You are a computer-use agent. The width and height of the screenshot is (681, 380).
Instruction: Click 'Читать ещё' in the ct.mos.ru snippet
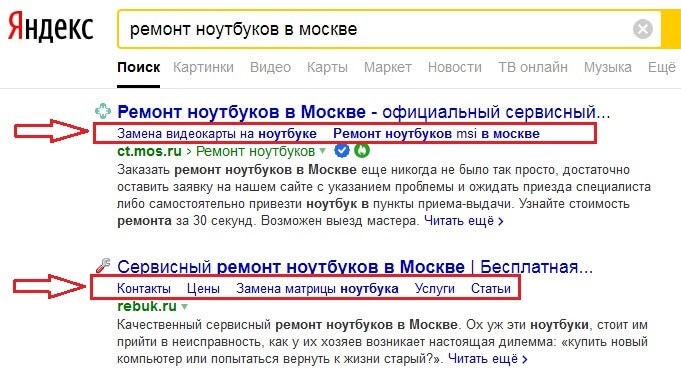pos(463,221)
